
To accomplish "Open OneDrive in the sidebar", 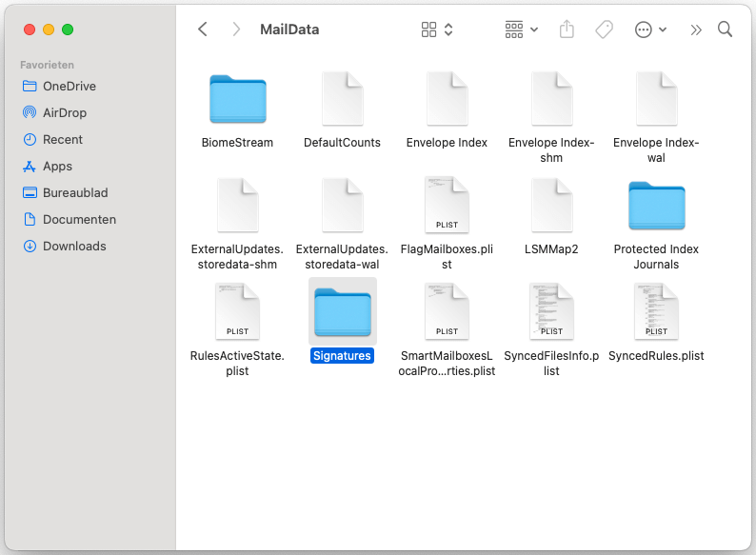I will click(x=69, y=86).
